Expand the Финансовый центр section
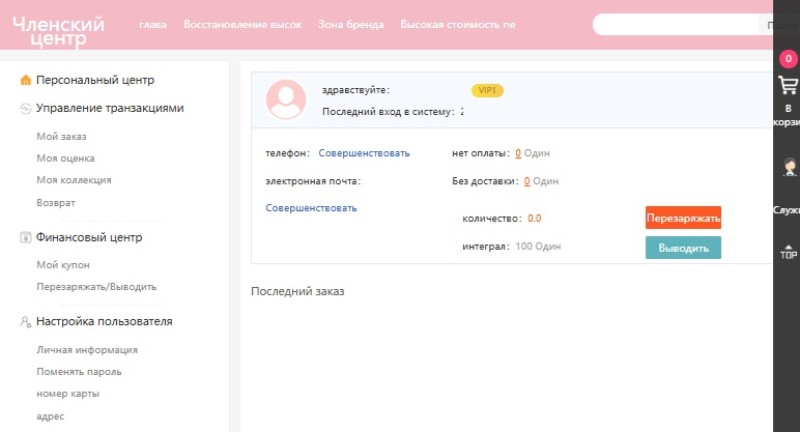Image resolution: width=800 pixels, height=432 pixels. point(89,238)
